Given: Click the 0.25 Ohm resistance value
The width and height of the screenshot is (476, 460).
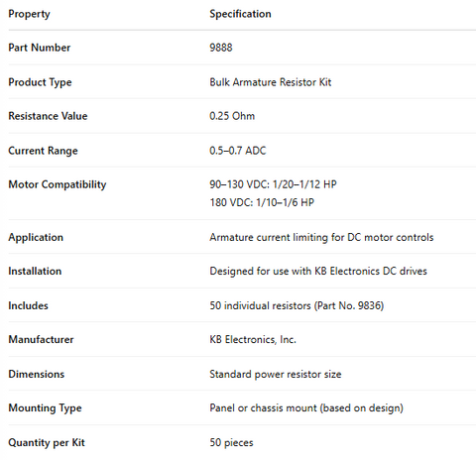Looking at the screenshot, I should 232,116.
